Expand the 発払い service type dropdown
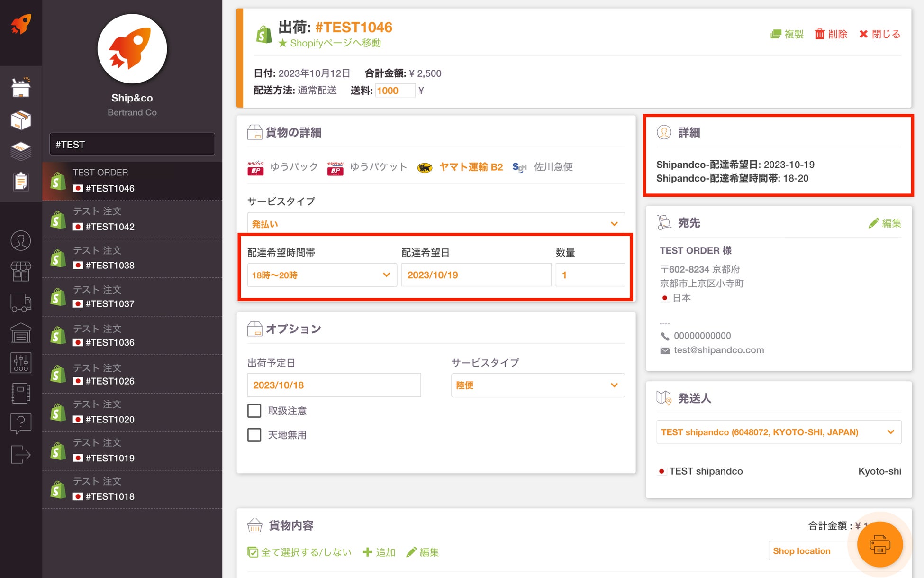 [x=435, y=224]
